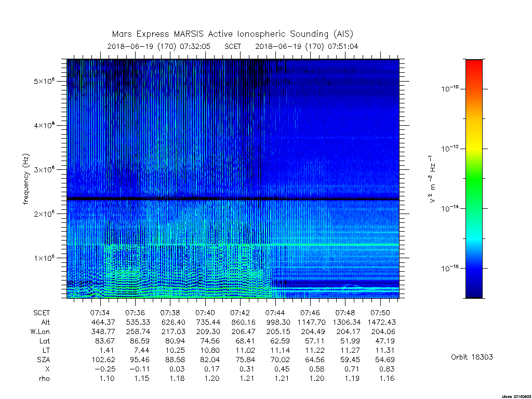Click the color bar legend

click(x=474, y=179)
